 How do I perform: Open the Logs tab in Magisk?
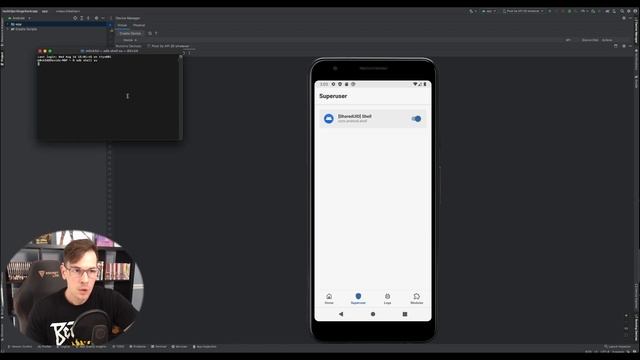click(x=387, y=298)
